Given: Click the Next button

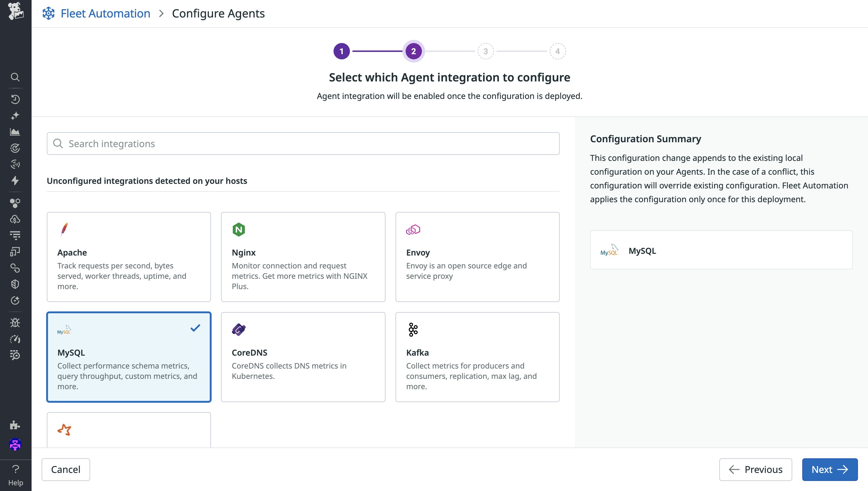Looking at the screenshot, I should 830,469.
